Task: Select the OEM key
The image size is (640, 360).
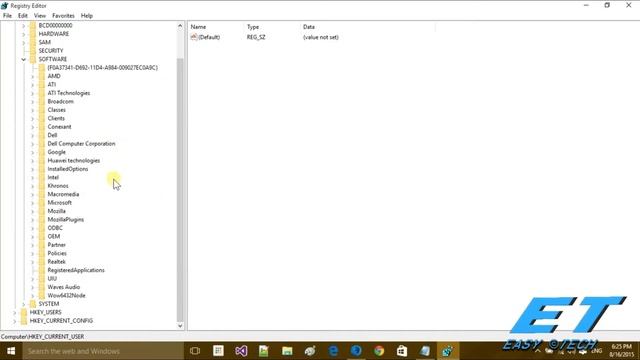Action: pyautogui.click(x=53, y=236)
